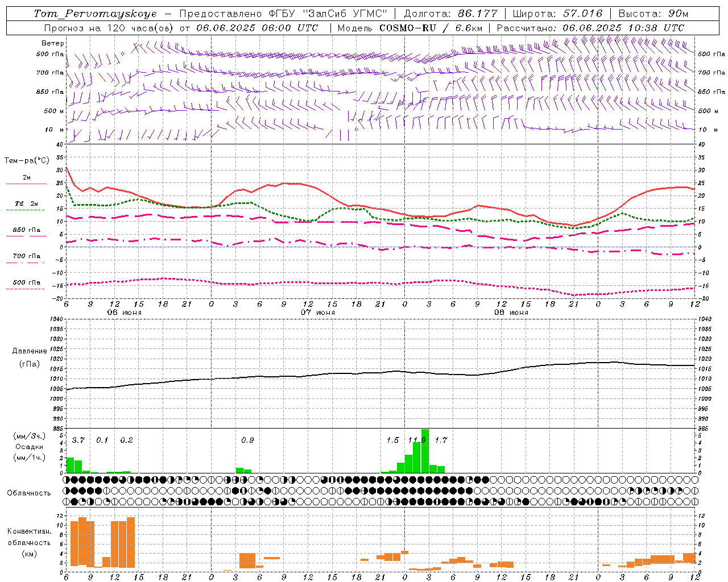728x582 pixels.
Task: Click the 0.1 precipitation total
Action: [x=102, y=440]
